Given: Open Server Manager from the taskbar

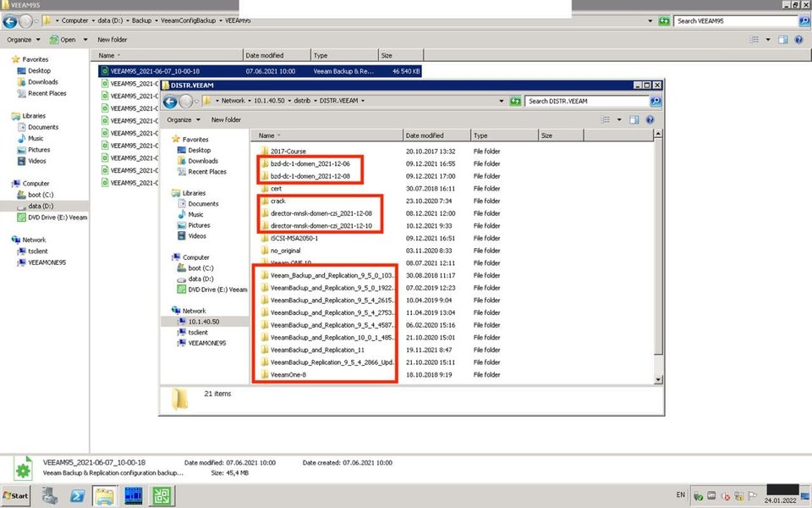Looking at the screenshot, I should [x=48, y=495].
